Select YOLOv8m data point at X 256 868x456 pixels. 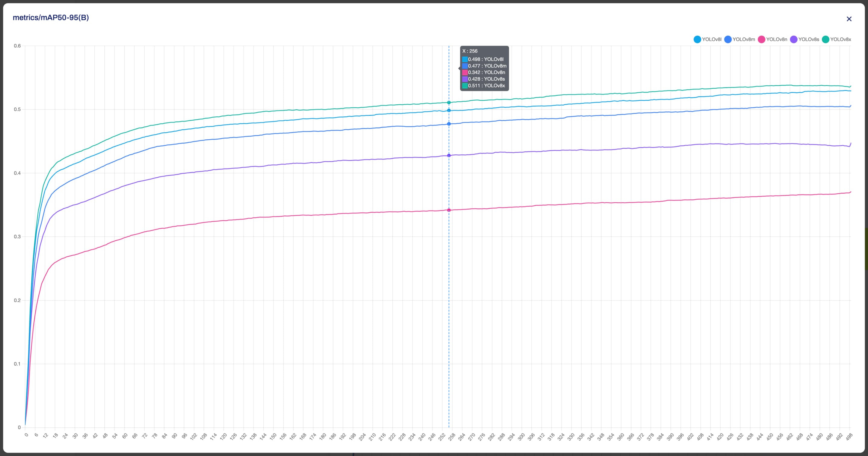(x=449, y=124)
